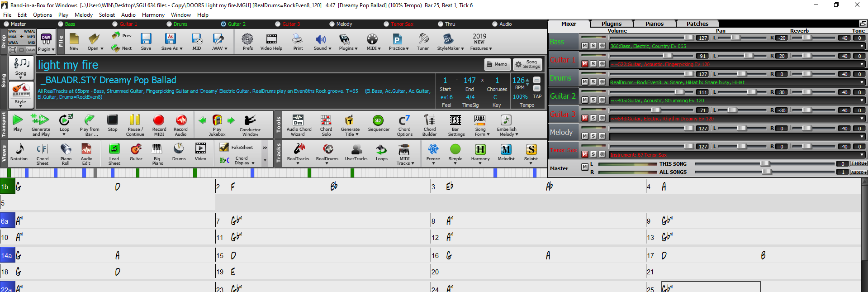Click Generate and Play icon
The height and width of the screenshot is (292, 868).
point(41,124)
